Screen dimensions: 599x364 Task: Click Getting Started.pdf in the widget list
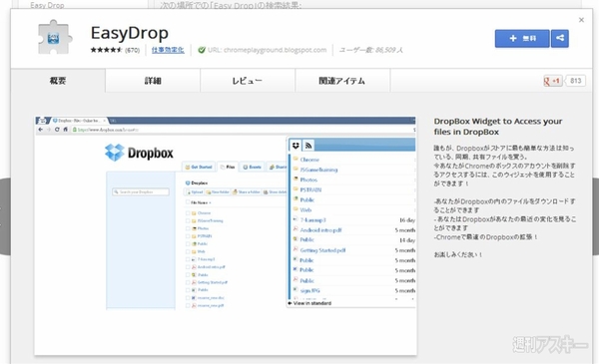(322, 250)
